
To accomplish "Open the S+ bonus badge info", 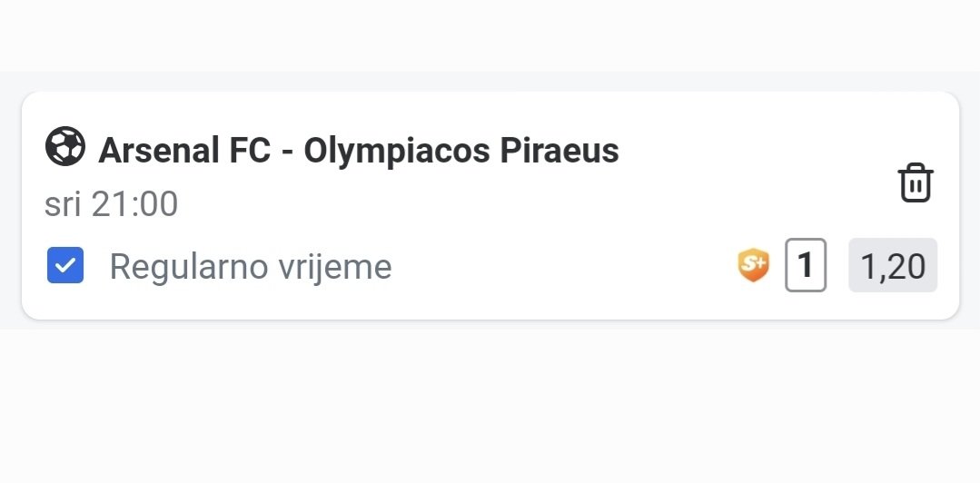I will click(754, 265).
